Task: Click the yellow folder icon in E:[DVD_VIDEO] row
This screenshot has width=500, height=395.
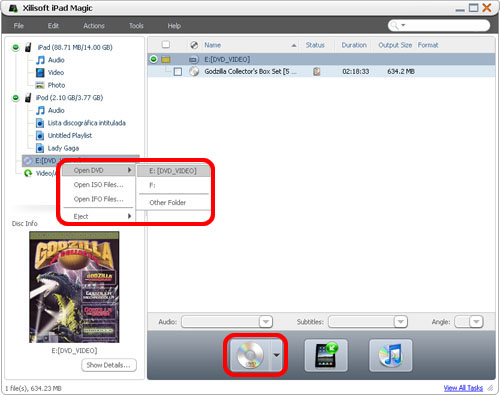Action: (x=166, y=60)
